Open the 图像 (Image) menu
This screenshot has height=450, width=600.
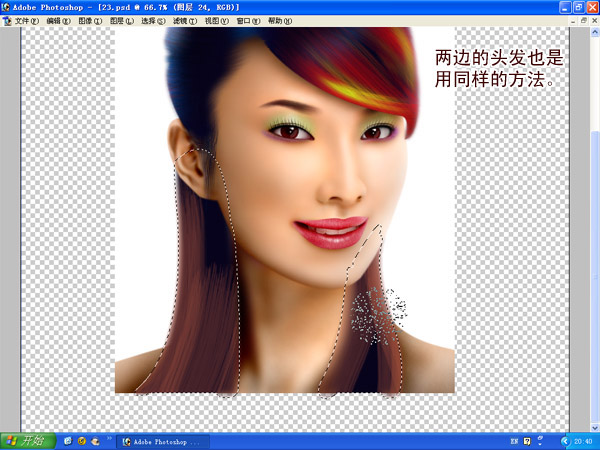point(90,21)
